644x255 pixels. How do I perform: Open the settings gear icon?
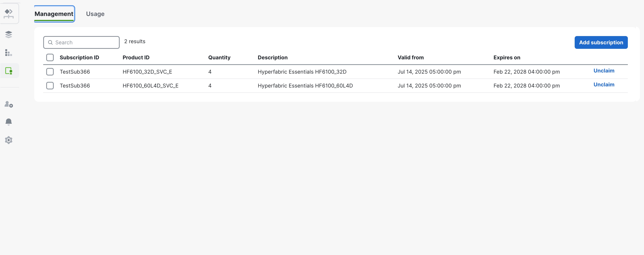pos(9,140)
